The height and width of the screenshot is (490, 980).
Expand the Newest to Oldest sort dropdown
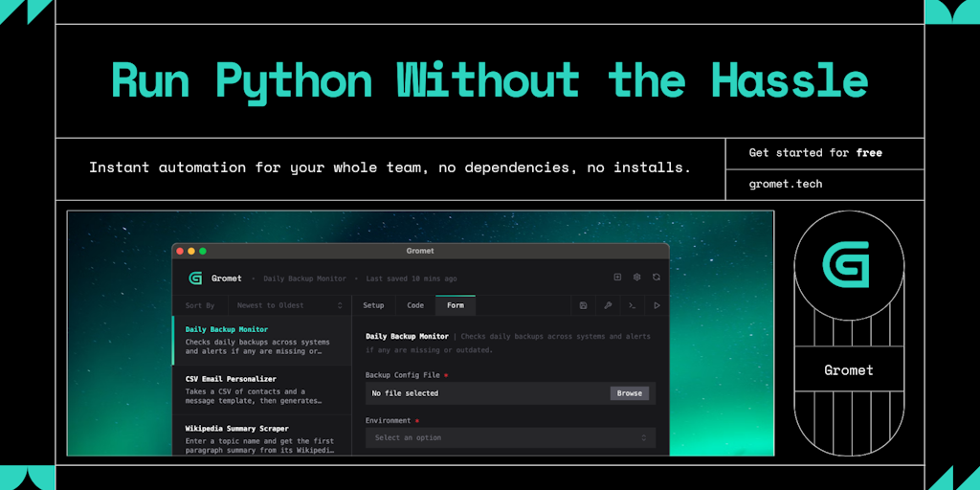click(x=289, y=305)
